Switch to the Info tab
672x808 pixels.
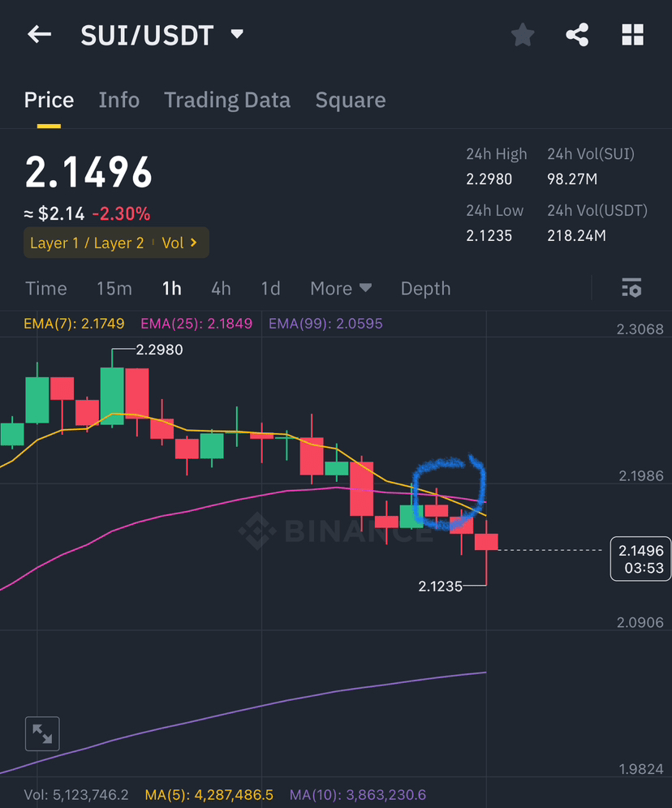pyautogui.click(x=118, y=99)
